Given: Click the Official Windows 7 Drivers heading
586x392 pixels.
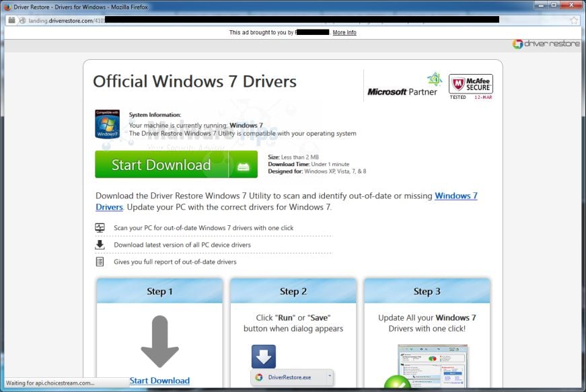Looking at the screenshot, I should point(194,81).
